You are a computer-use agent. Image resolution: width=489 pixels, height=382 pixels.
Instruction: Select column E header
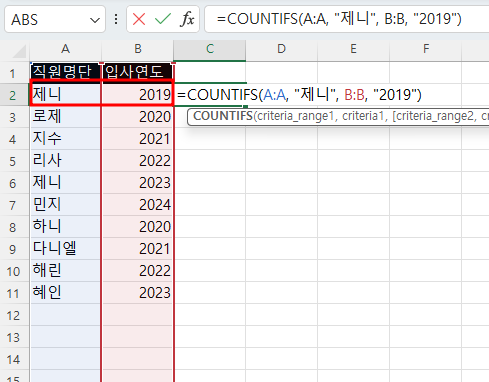353,49
